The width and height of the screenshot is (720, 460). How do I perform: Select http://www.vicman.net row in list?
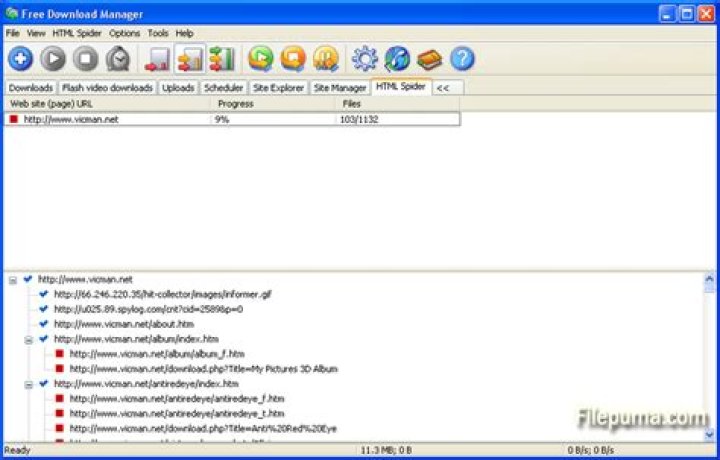(x=232, y=119)
